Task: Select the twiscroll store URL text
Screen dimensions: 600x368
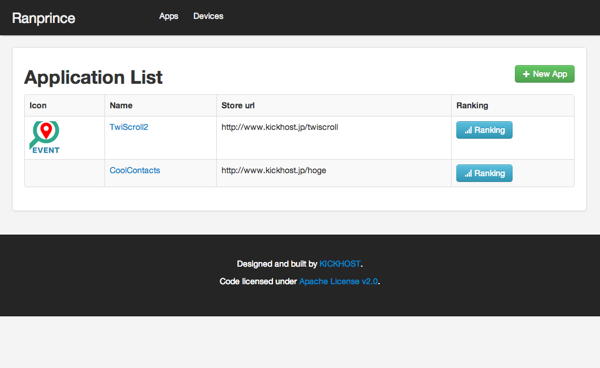Action: 280,127
